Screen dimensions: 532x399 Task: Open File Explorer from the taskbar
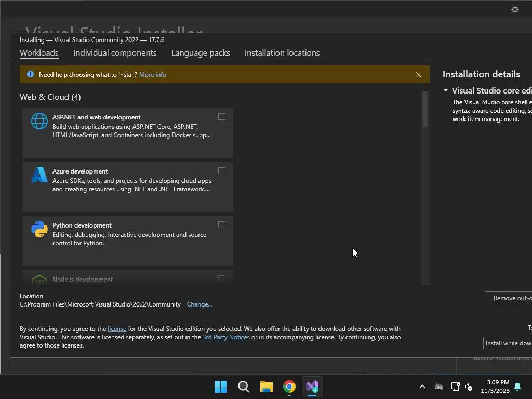coord(267,387)
